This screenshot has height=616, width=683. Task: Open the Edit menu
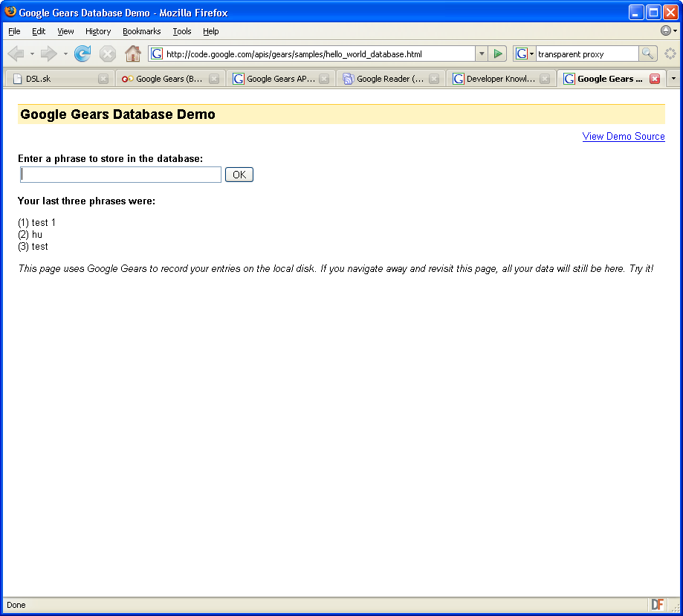click(39, 31)
